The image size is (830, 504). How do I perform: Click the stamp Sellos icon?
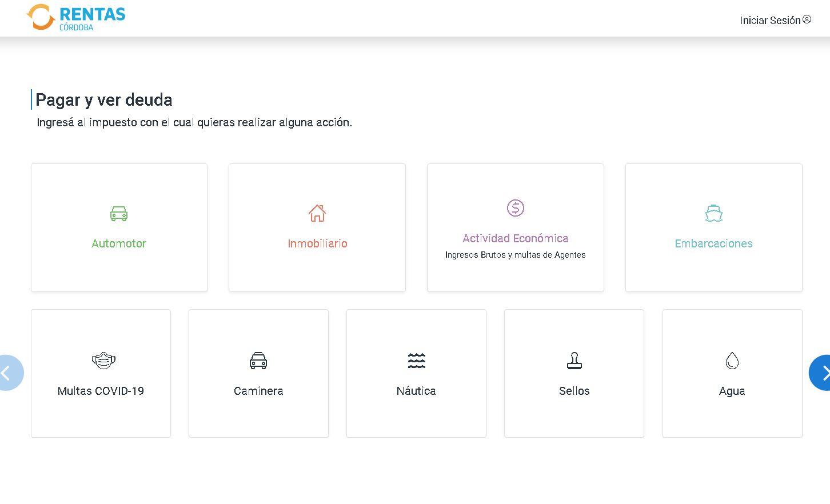click(x=574, y=361)
